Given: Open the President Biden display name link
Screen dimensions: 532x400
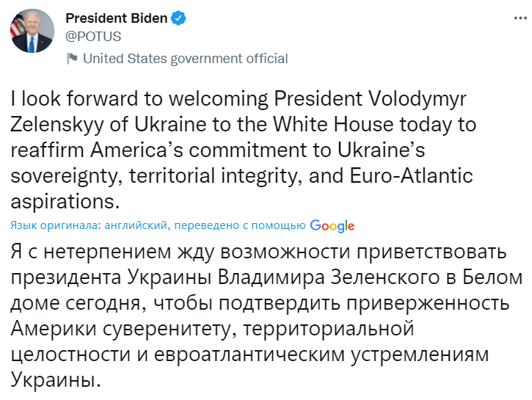Looking at the screenshot, I should (115, 18).
